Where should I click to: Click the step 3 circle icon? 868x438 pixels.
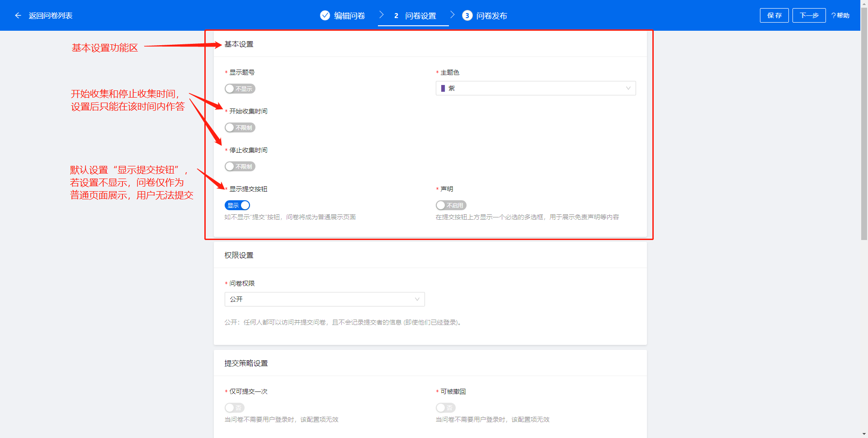467,15
